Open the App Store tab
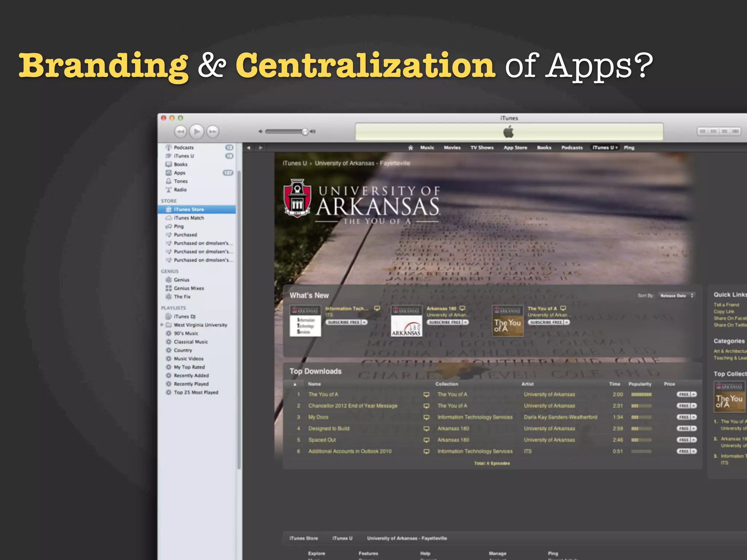Viewport: 747px width, 560px height. click(x=515, y=148)
